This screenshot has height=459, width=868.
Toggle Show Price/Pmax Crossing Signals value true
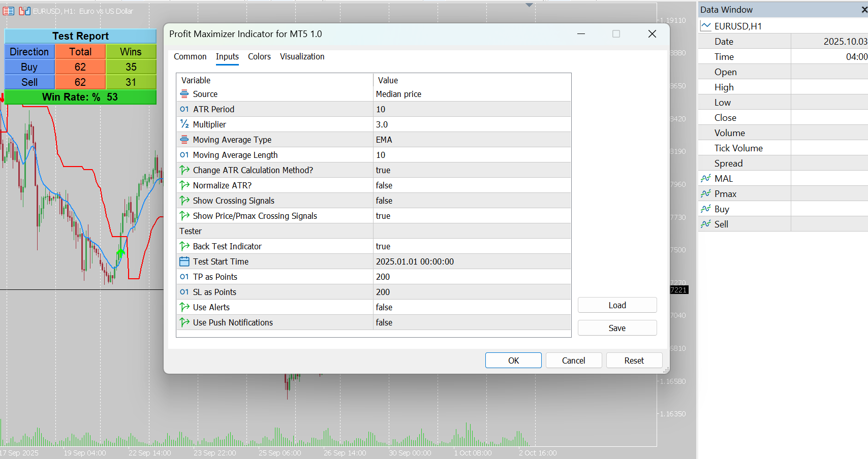(472, 216)
